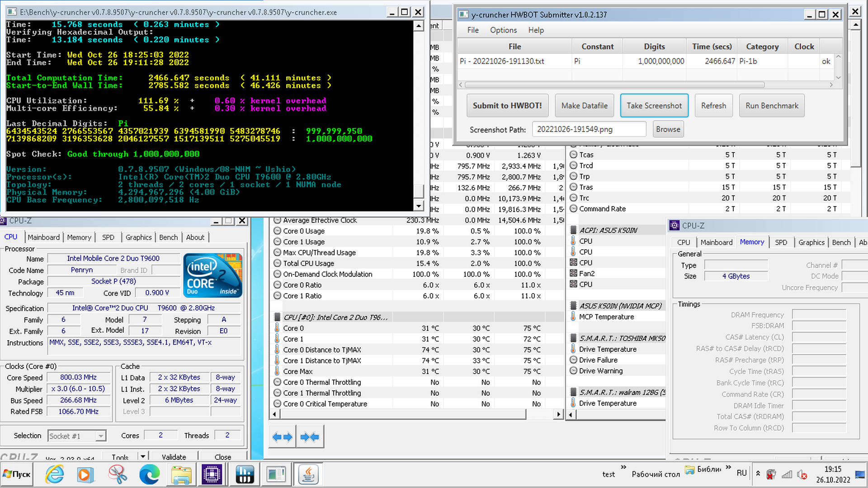Open Internet Explorer from the taskbar

pyautogui.click(x=55, y=474)
